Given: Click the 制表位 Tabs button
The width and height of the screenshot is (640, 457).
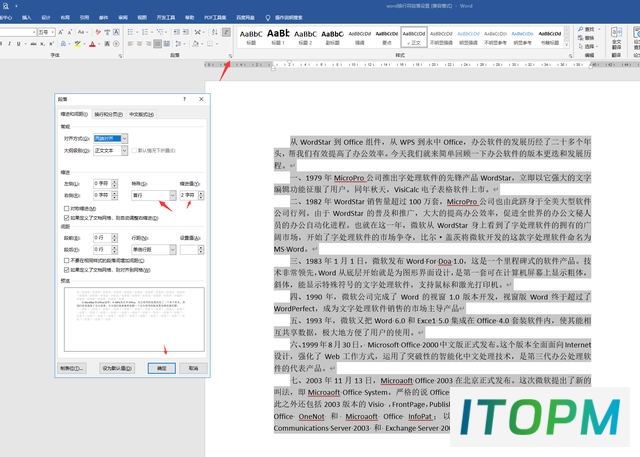Looking at the screenshot, I should point(72,368).
